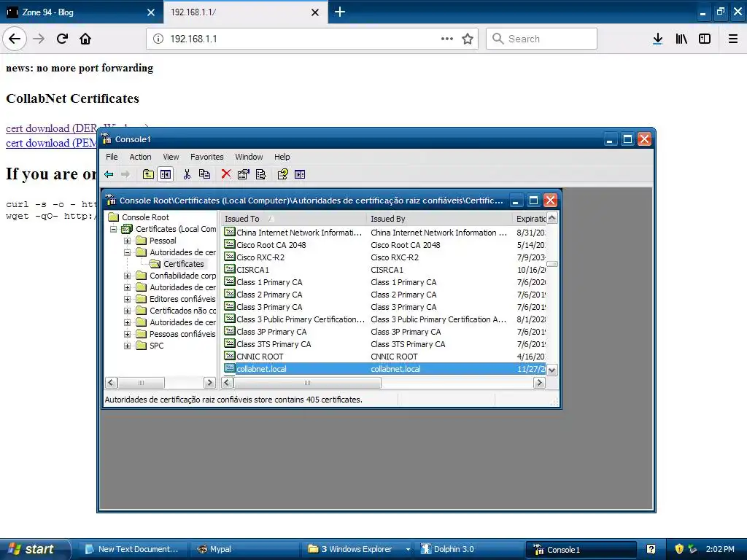The image size is (747, 560).
Task: Toggle the Show/Hide Action Pane icon
Action: (x=300, y=174)
